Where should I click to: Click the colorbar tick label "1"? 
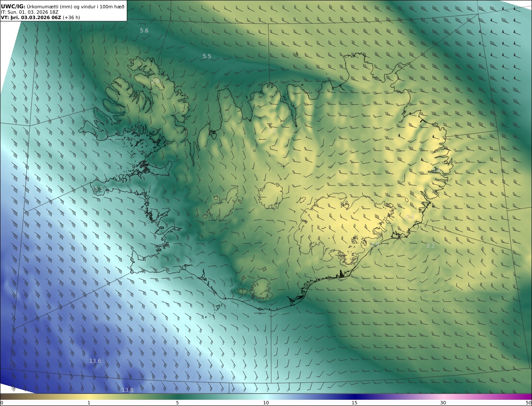[89, 403]
